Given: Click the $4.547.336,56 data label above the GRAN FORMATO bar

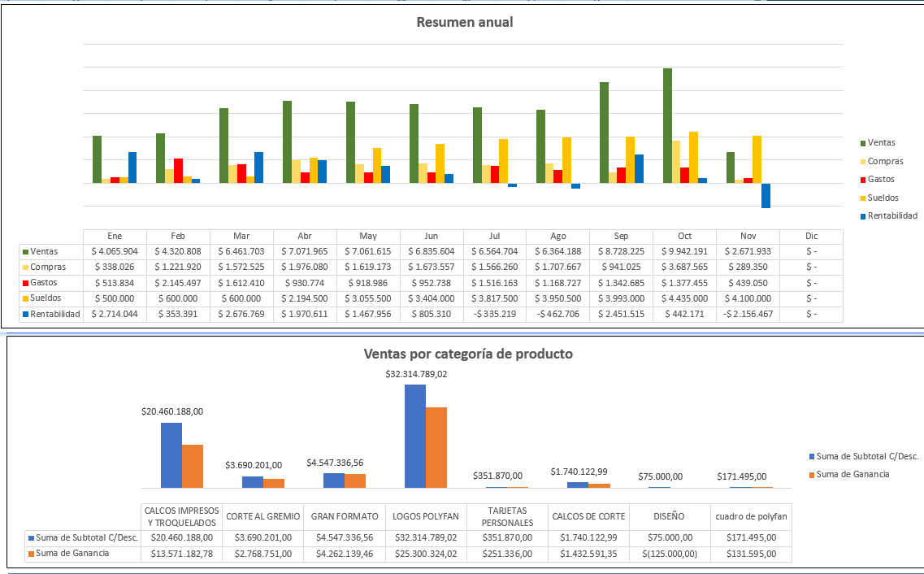Looking at the screenshot, I should click(335, 463).
